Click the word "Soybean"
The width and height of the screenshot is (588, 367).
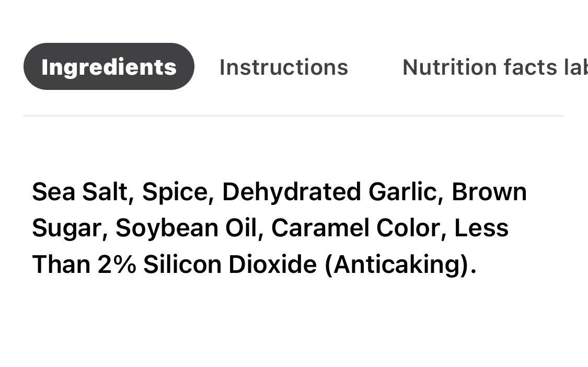tap(167, 229)
